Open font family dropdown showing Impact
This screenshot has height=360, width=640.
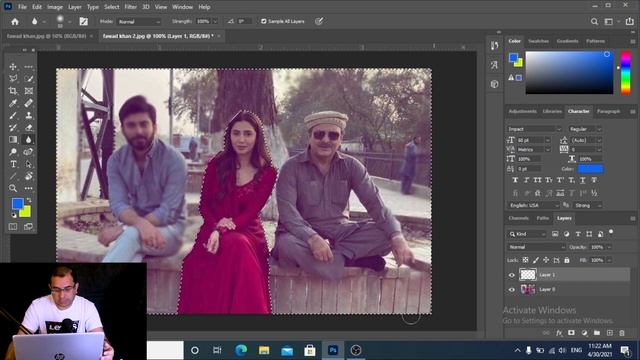[x=534, y=129]
